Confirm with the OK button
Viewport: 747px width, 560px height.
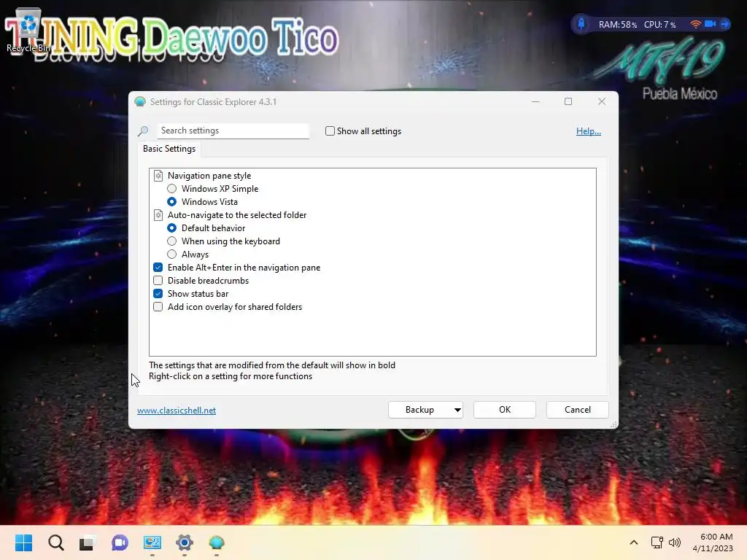click(505, 410)
